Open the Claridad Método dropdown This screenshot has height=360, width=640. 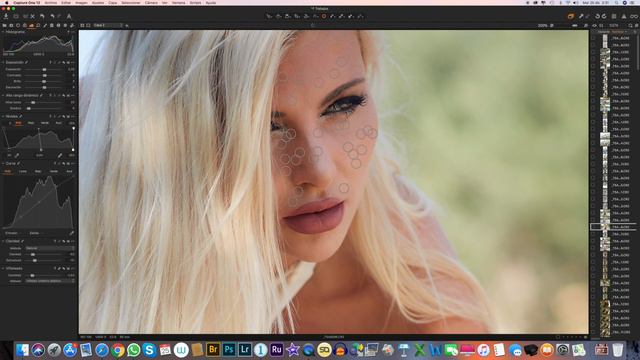click(x=50, y=248)
